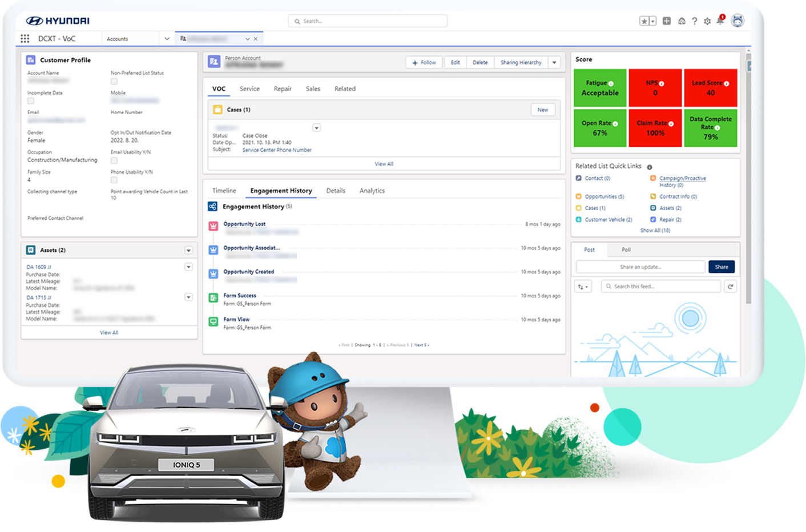Check the Incomplete Data checkbox
806x532 pixels.
point(31,101)
